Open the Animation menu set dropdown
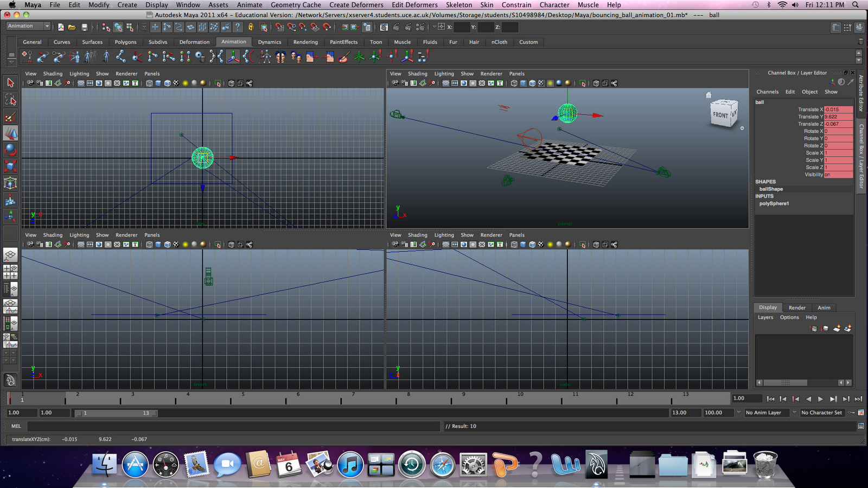Screen dimensions: 868x488 (x=29, y=26)
